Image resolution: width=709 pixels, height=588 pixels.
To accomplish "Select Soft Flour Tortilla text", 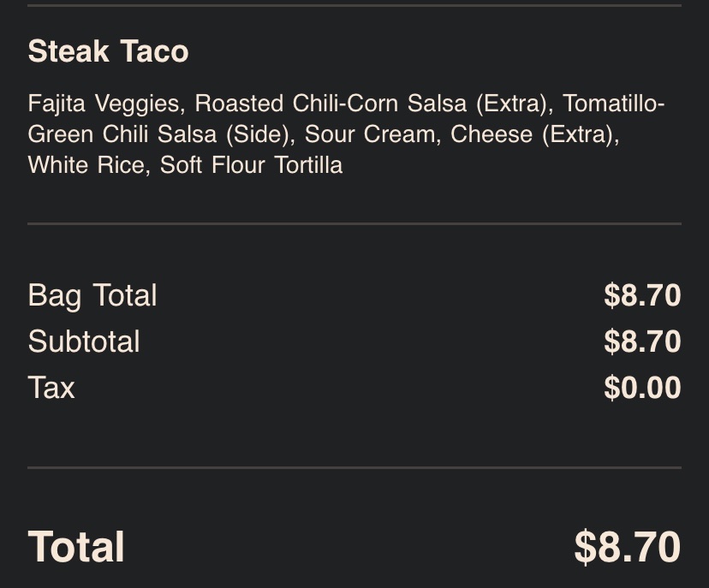I will coord(251,165).
